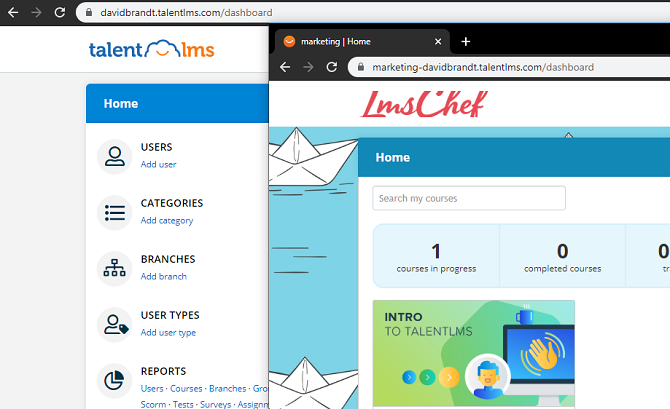This screenshot has height=409, width=670.
Task: Click the tab favicon on marketing tab
Action: tap(289, 41)
